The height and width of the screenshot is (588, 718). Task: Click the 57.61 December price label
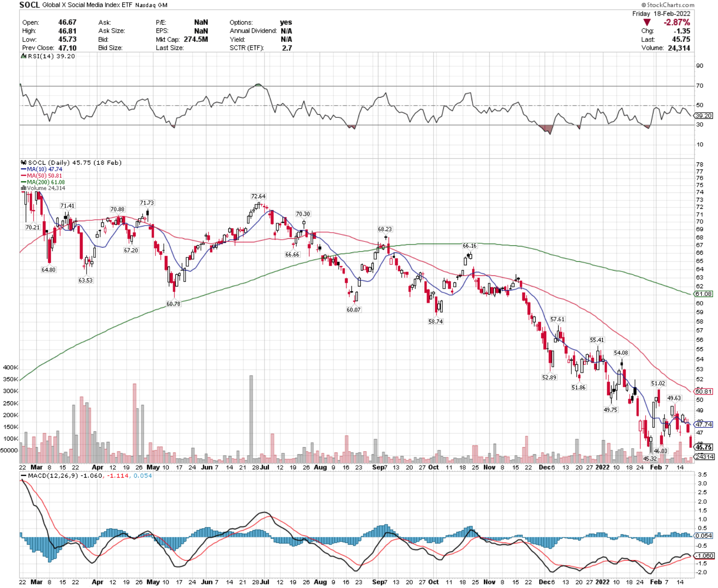(557, 319)
